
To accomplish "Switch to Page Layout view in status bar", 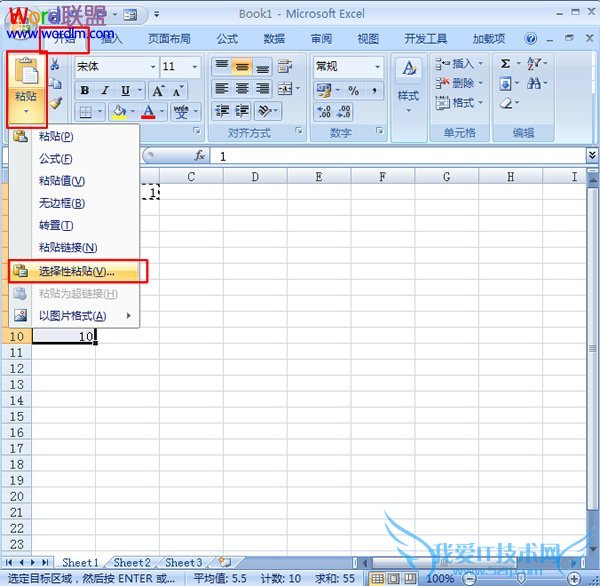I will [394, 578].
